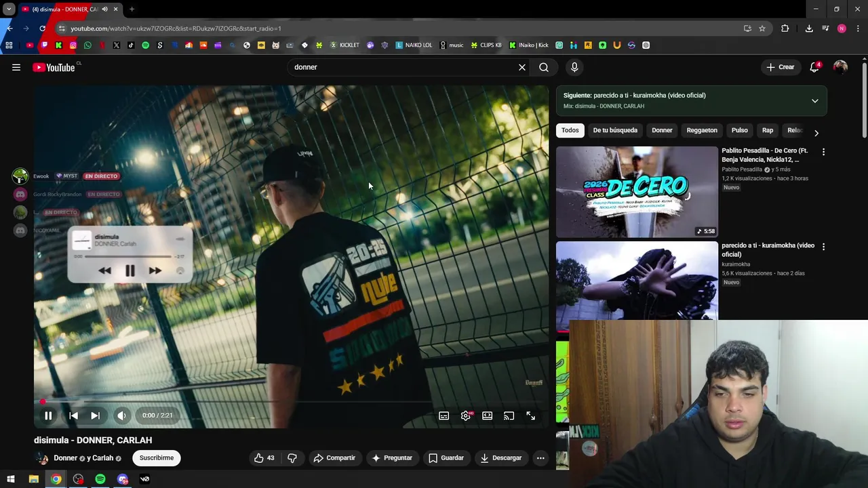Start voice search with microphone icon
Screen dimensions: 868x488
574,67
